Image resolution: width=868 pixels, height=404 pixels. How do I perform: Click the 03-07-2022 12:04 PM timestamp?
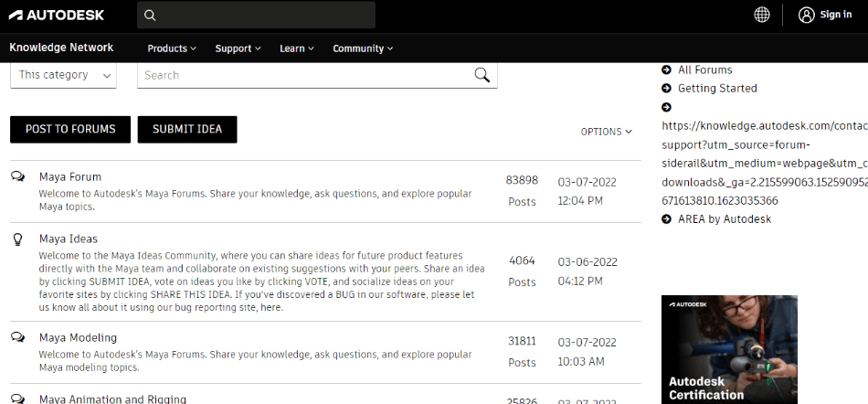point(587,191)
